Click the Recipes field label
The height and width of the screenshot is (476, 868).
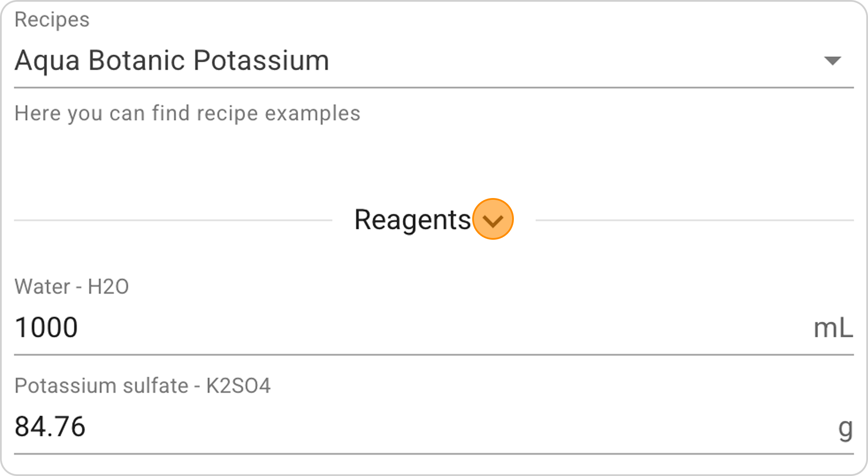tap(52, 20)
